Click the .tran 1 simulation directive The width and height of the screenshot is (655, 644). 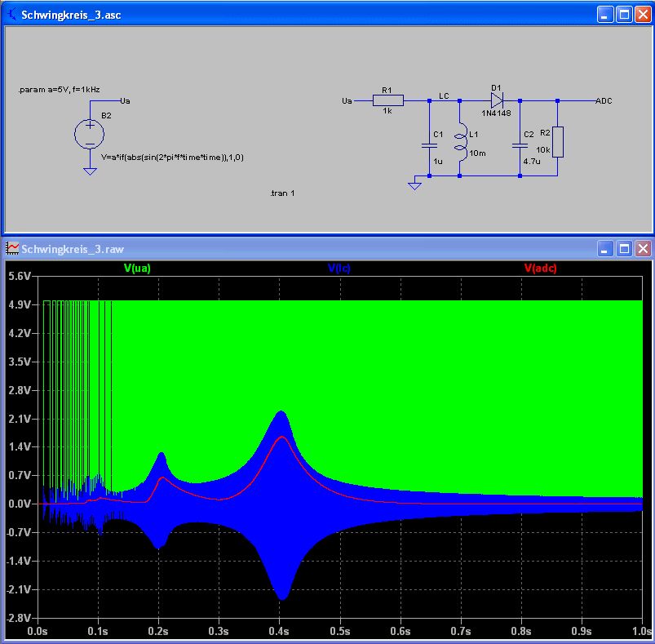click(282, 194)
